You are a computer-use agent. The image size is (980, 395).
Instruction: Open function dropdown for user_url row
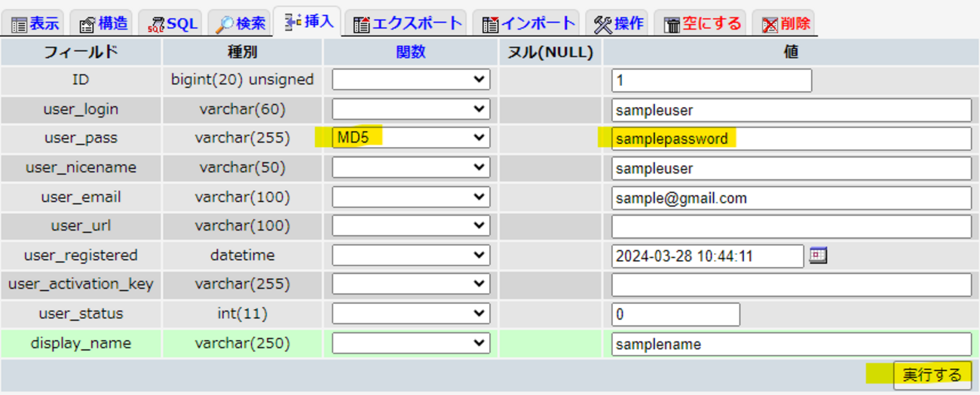[411, 226]
